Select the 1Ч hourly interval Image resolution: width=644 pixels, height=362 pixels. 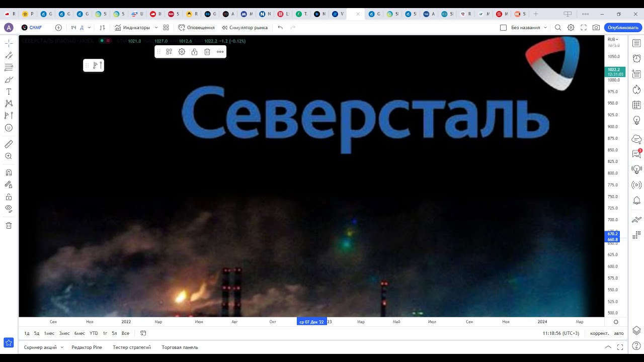(x=73, y=28)
